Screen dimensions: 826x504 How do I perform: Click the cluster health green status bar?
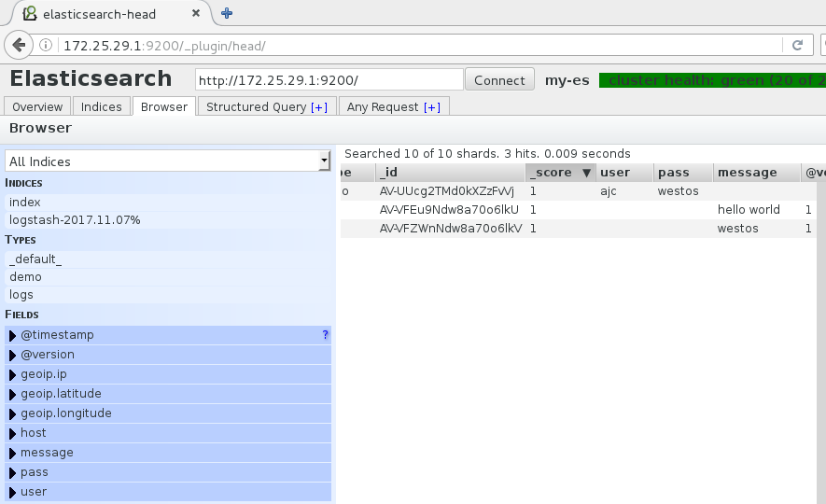click(x=712, y=80)
